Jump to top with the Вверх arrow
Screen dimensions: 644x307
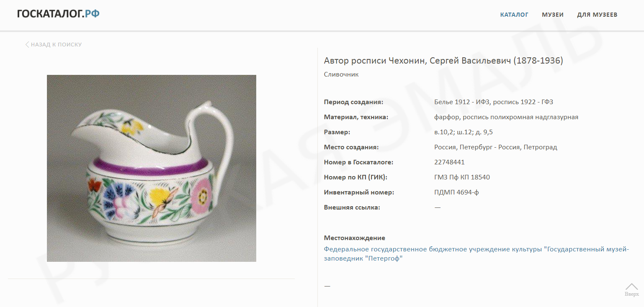[x=632, y=289]
